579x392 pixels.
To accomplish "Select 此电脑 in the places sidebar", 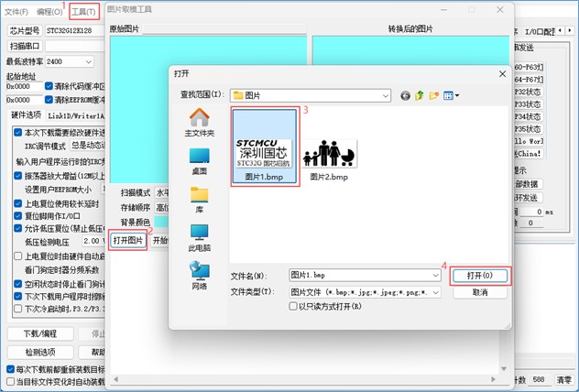I will pos(200,238).
